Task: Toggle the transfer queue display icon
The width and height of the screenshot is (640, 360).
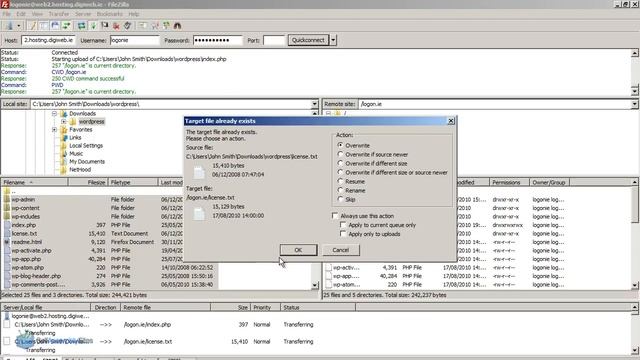Action: [x=67, y=26]
